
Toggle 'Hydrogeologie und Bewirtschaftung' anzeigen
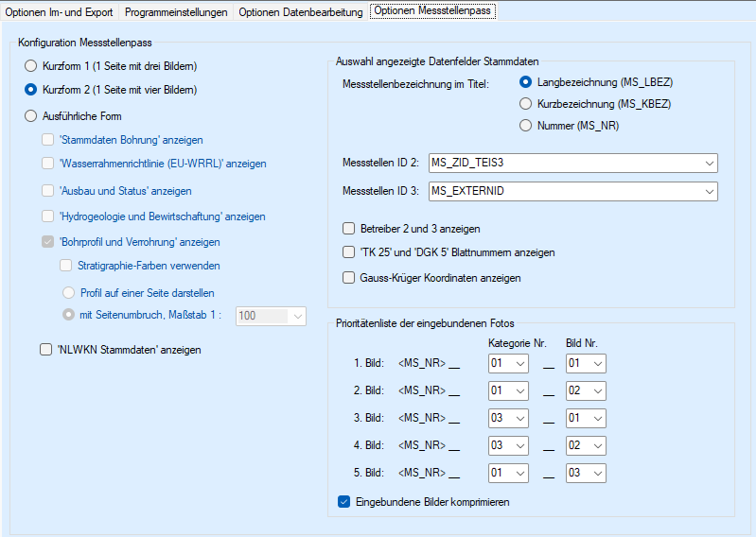[x=47, y=217]
